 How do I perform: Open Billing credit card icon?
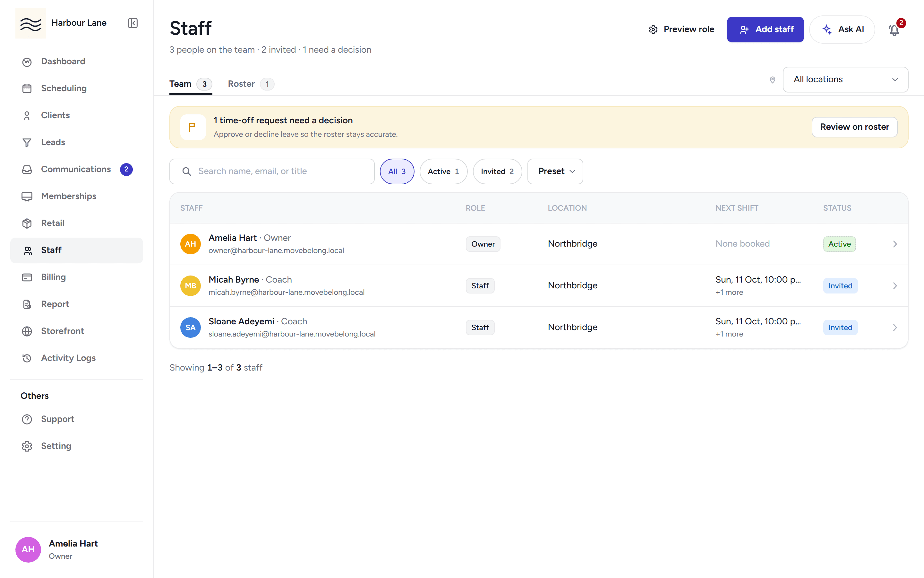click(x=27, y=277)
